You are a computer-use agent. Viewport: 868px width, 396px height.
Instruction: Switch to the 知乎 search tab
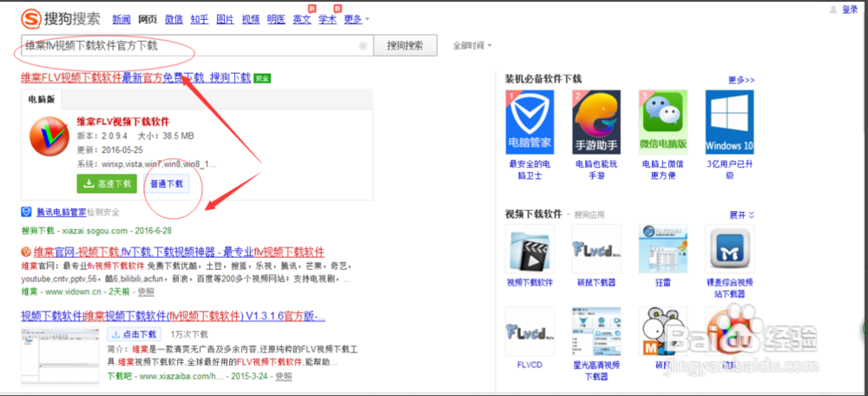(x=200, y=19)
